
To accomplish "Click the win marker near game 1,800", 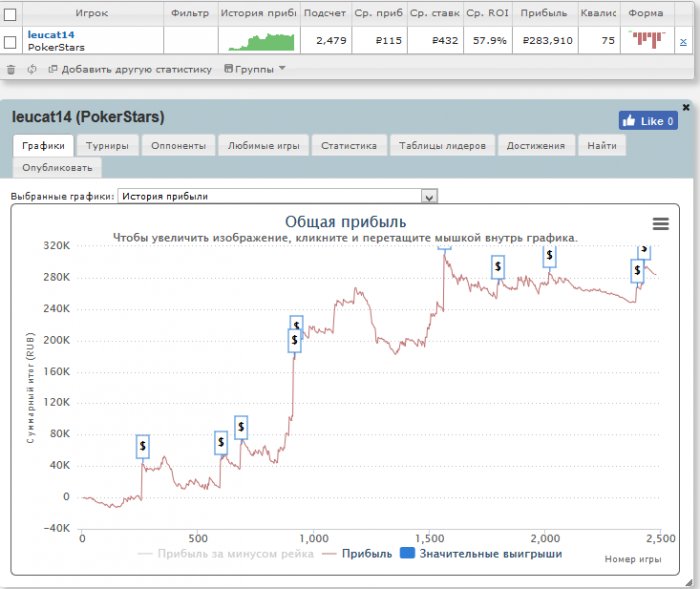I will click(x=498, y=267).
